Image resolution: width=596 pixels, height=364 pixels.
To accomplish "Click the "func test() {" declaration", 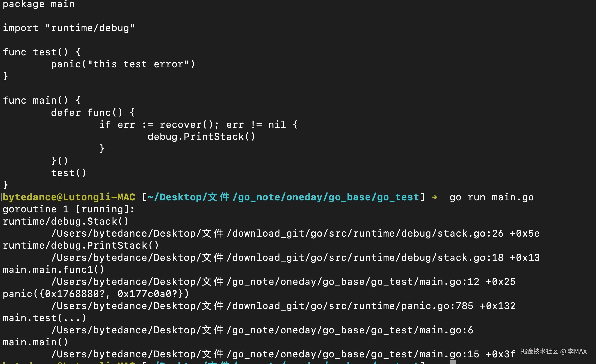I will pos(42,52).
